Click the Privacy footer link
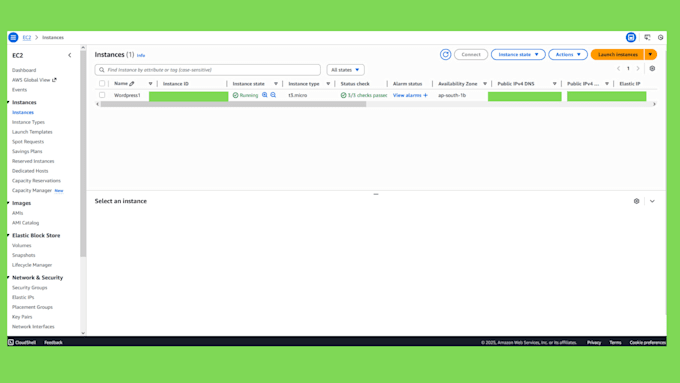 pos(594,343)
